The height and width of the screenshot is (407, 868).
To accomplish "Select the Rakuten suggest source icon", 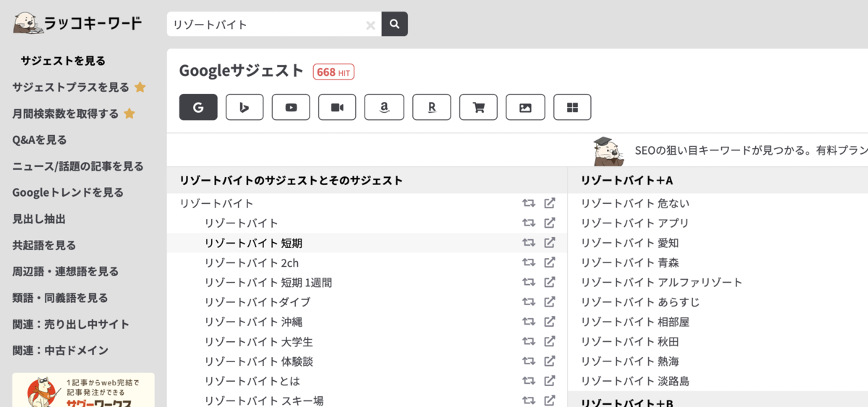I will tap(432, 107).
